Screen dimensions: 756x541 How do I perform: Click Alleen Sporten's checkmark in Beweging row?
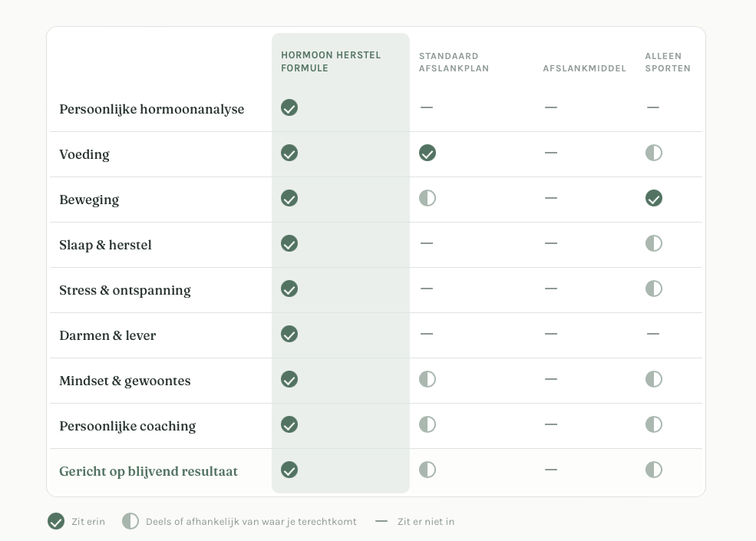pos(654,198)
